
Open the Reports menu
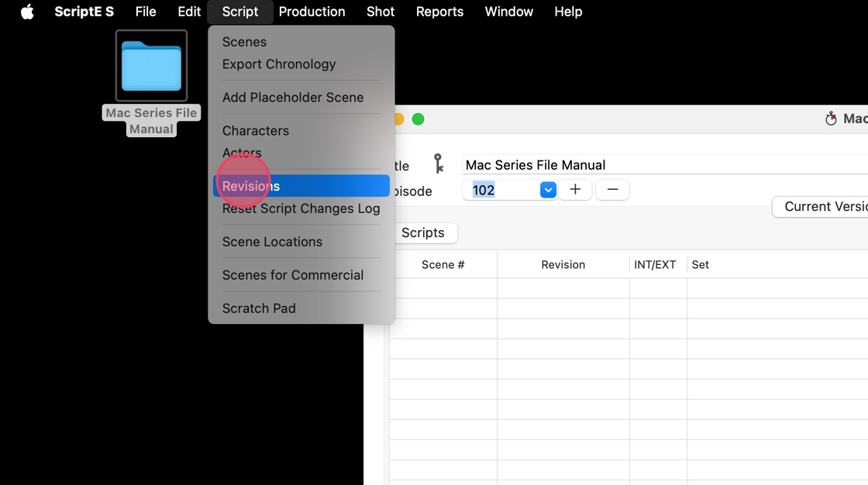(439, 12)
